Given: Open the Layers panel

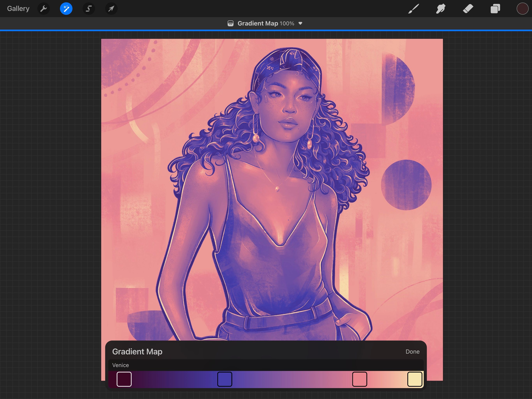Looking at the screenshot, I should [495, 8].
